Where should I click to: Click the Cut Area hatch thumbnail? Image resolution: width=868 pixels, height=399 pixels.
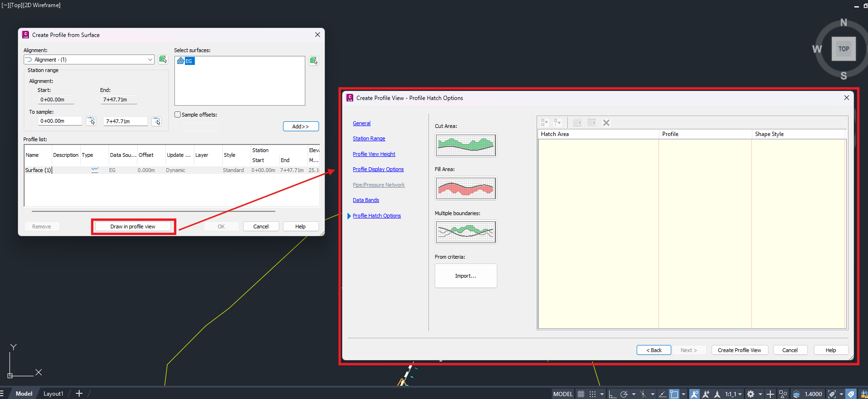[466, 145]
